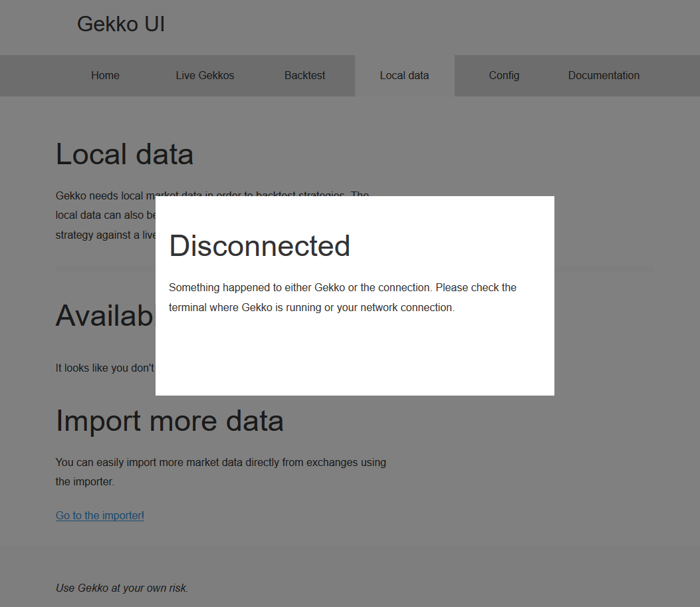Follow the 'Go to the importer!' link

tap(100, 515)
